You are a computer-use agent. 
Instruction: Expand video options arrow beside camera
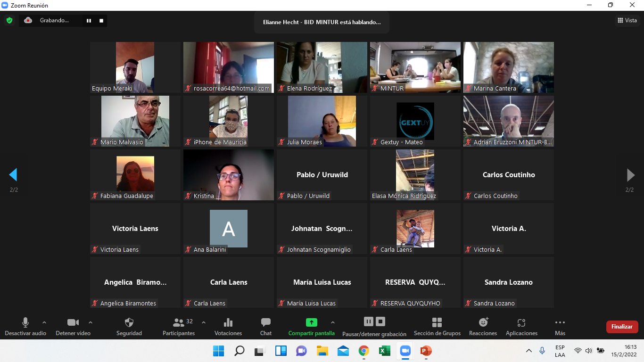click(x=91, y=322)
